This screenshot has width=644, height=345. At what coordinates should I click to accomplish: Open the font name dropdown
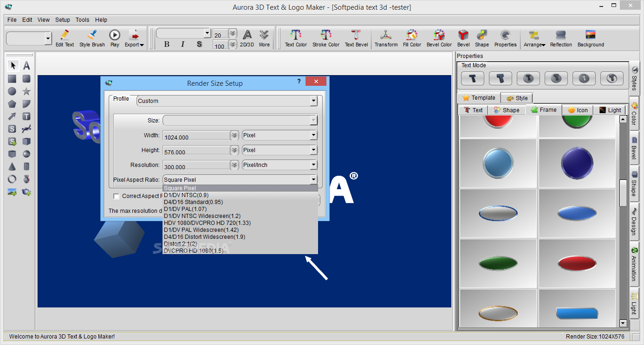(x=208, y=33)
